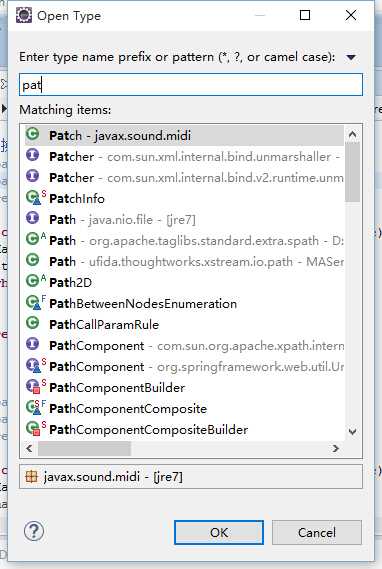Click the list's scroll down arrow
Viewport: 382px width, 569px height.
352,431
